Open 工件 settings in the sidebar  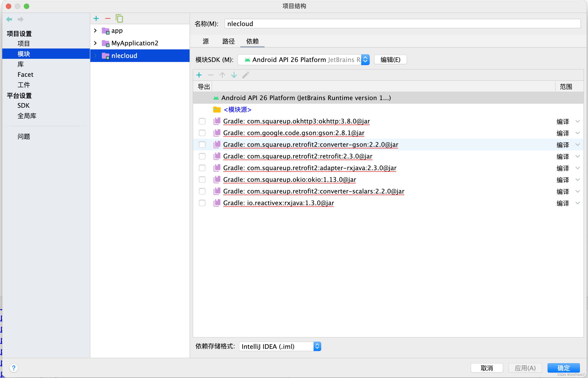[x=24, y=85]
